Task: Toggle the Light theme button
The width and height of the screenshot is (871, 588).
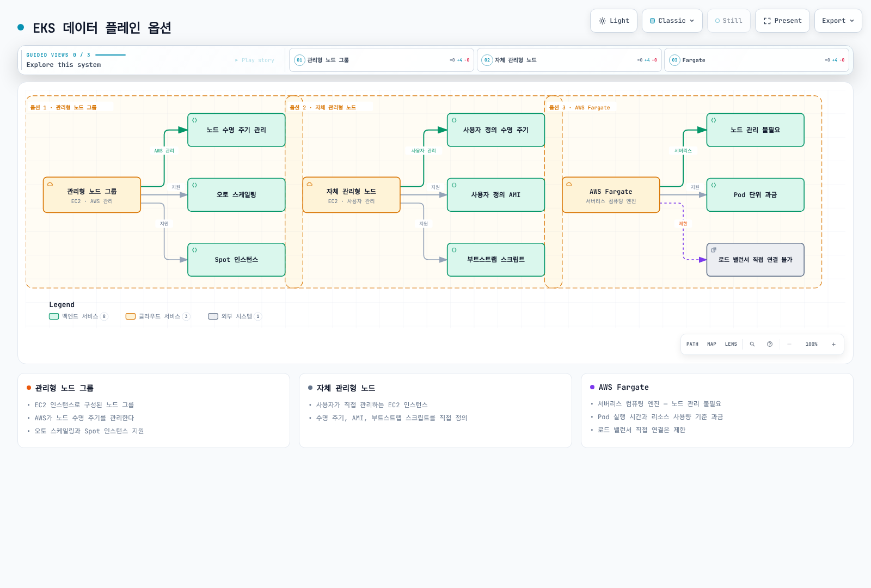Action: (614, 21)
